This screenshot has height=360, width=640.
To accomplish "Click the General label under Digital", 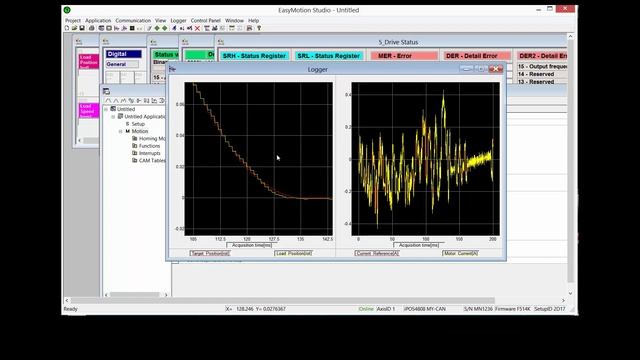I will pyautogui.click(x=122, y=64).
